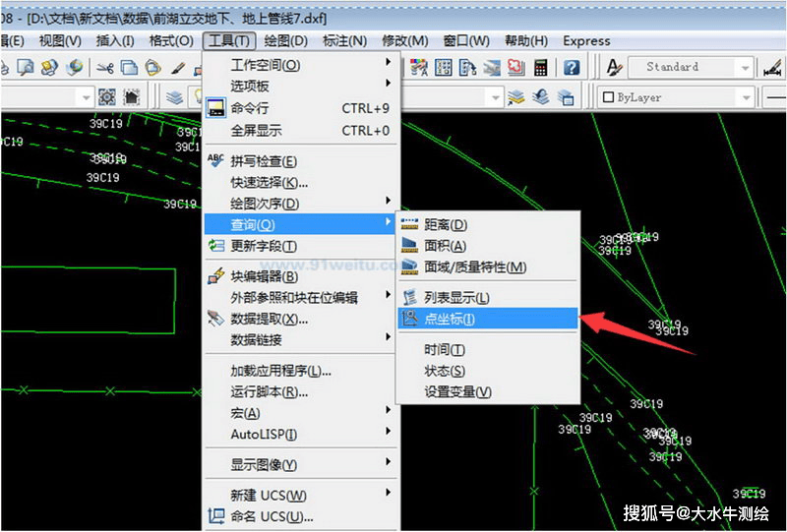
Task: Open the Dimension Style icon
Action: [773, 67]
